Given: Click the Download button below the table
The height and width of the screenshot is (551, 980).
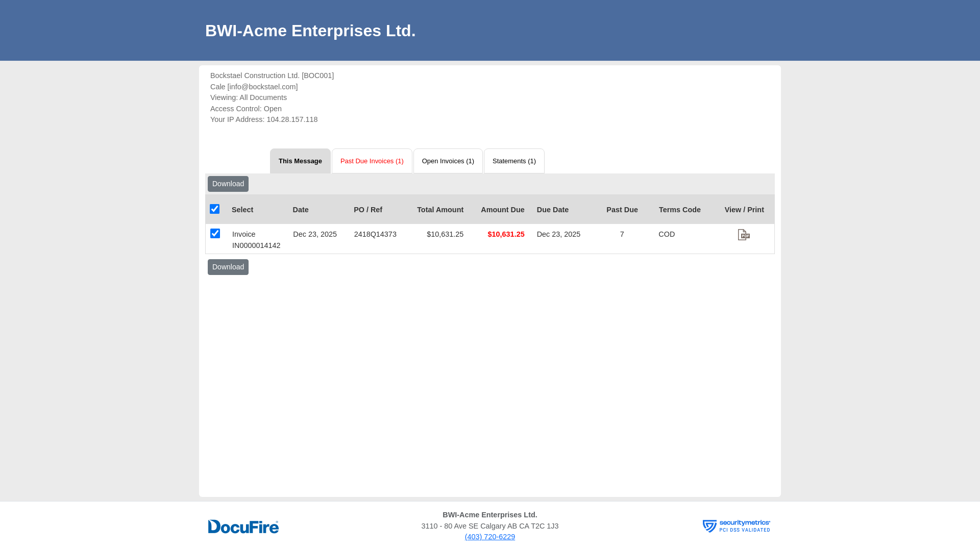Looking at the screenshot, I should 228,267.
